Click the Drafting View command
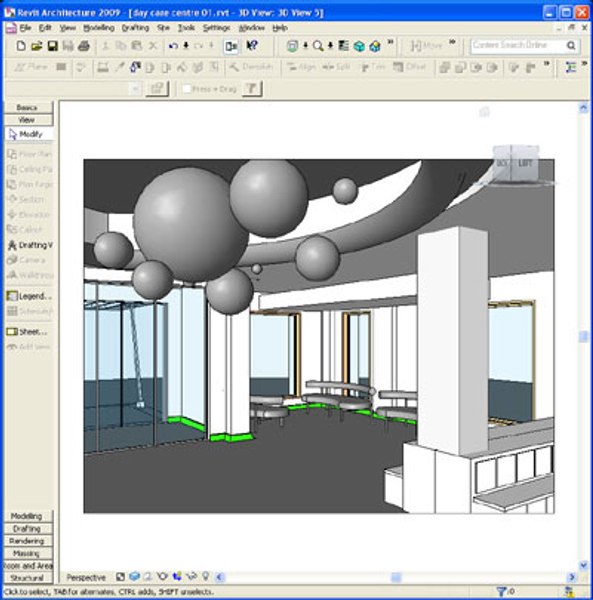 click(x=30, y=245)
